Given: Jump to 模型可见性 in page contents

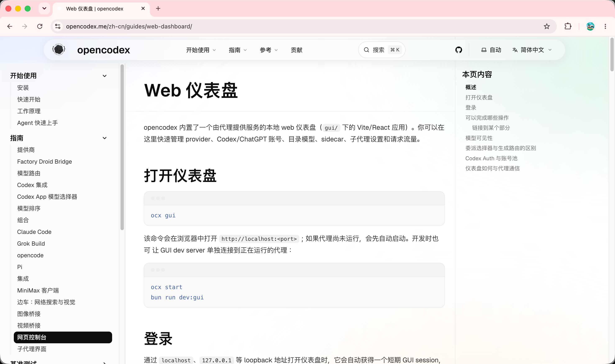Looking at the screenshot, I should click(479, 138).
